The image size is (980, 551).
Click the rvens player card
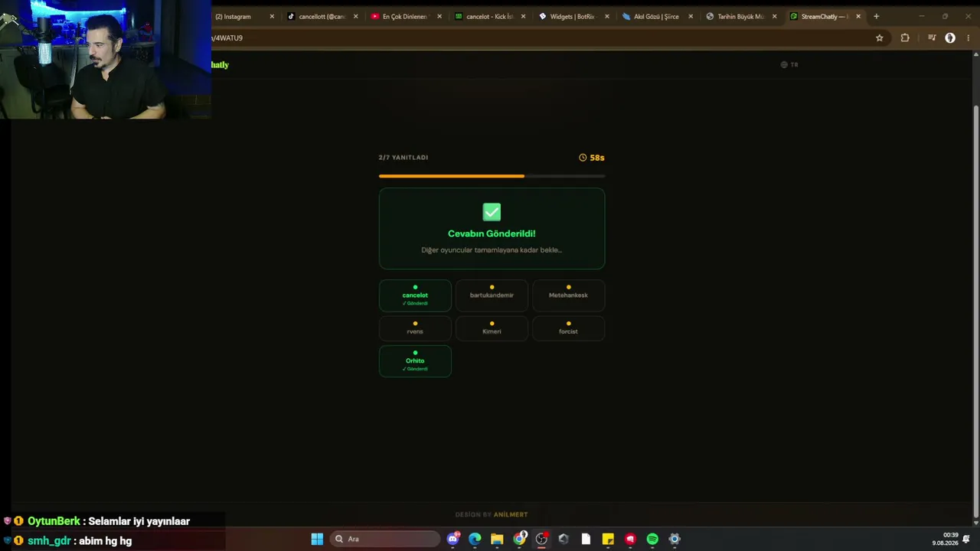tap(415, 328)
